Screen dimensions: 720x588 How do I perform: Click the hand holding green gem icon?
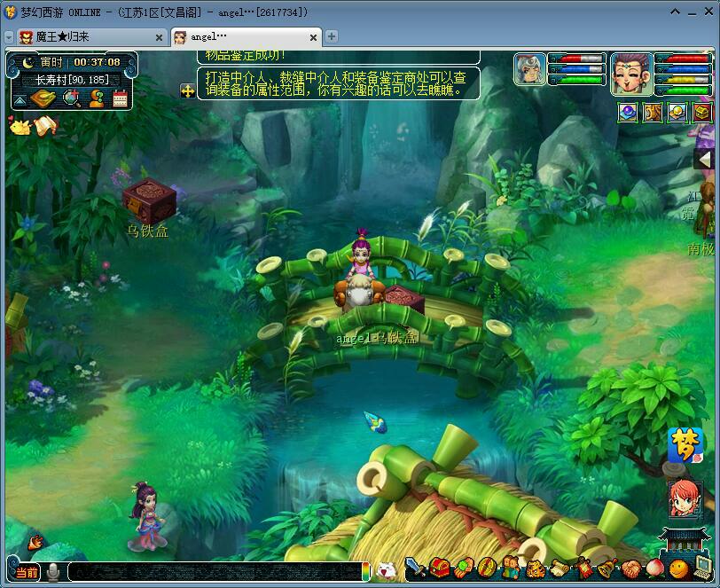(464, 568)
